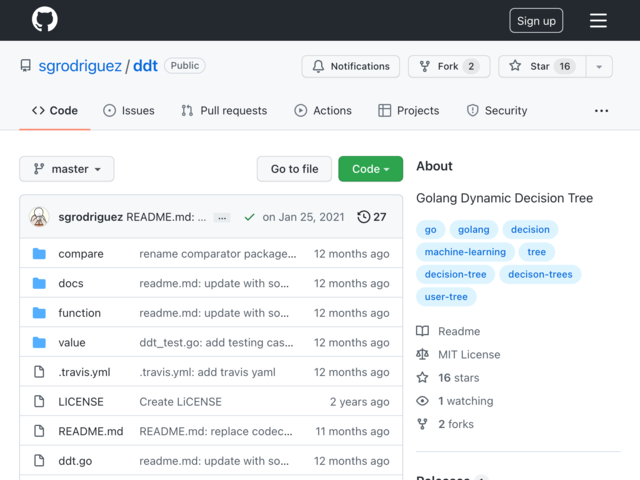
Task: Click the Go to file button
Action: 294,169
